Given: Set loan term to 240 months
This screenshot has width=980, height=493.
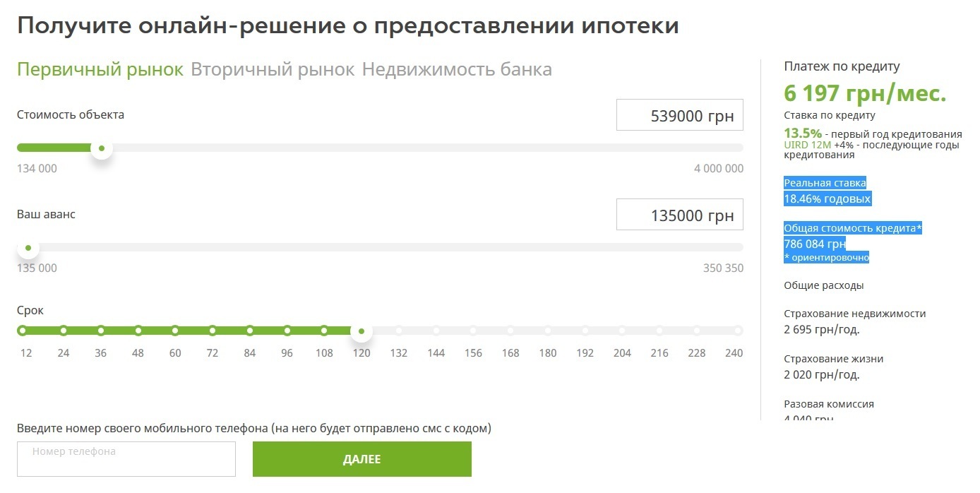Looking at the screenshot, I should click(739, 331).
